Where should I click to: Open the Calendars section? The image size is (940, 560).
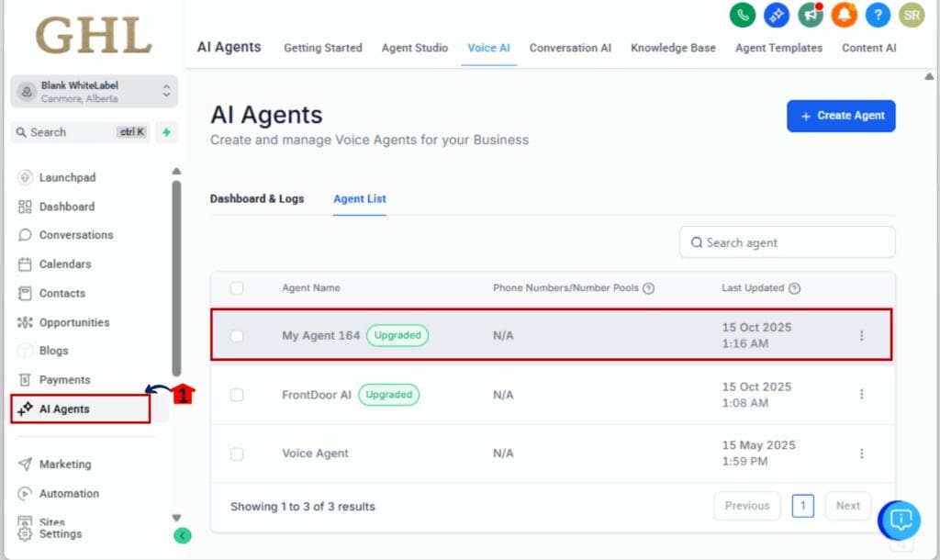pyautogui.click(x=64, y=264)
